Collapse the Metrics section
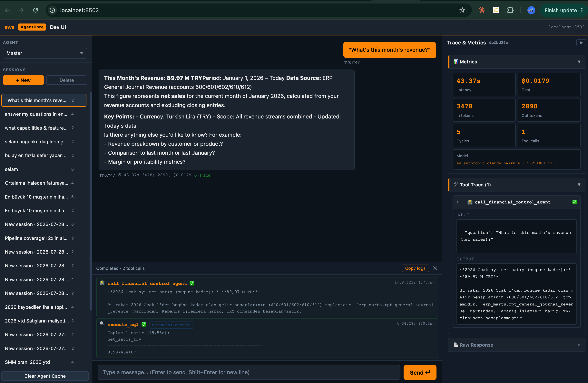This screenshot has width=588, height=383. pos(579,62)
